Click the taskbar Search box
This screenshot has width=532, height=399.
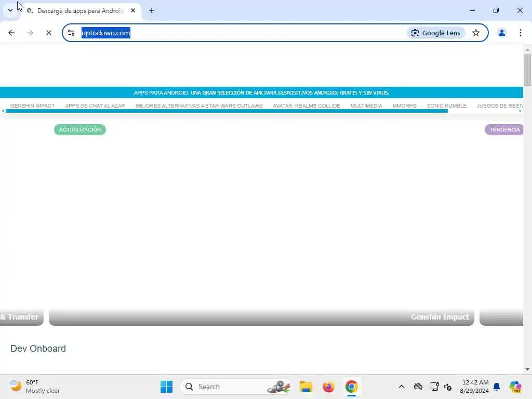(236, 387)
